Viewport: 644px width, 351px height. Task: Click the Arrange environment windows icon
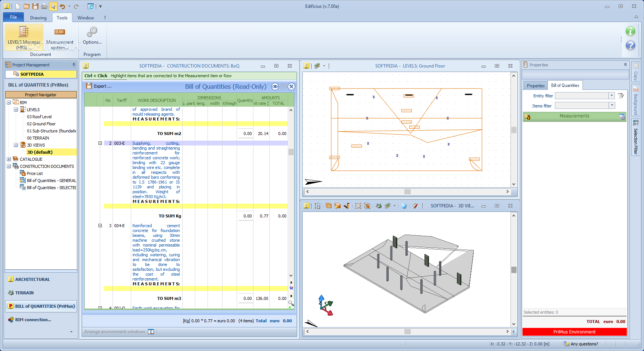151,332
